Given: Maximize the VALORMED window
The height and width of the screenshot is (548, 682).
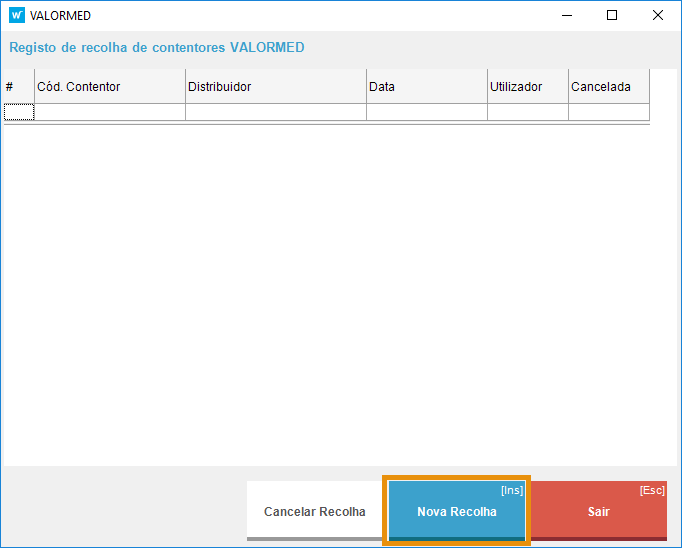Looking at the screenshot, I should 612,15.
